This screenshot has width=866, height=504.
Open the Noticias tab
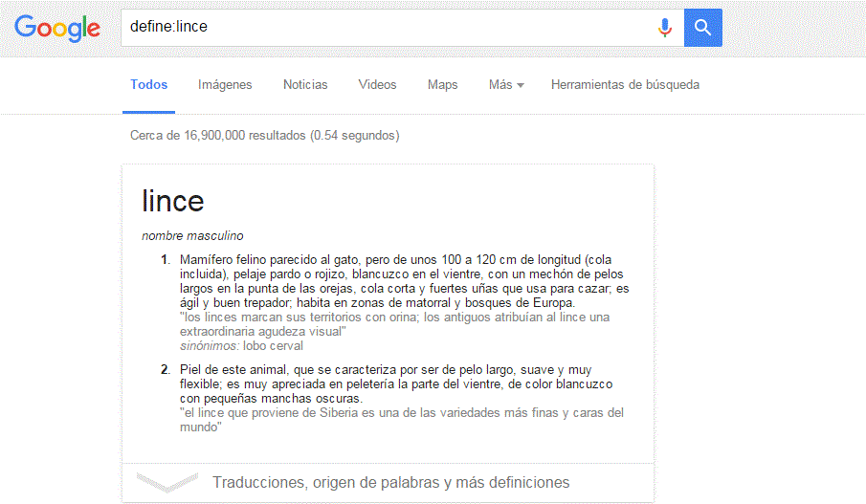(305, 84)
